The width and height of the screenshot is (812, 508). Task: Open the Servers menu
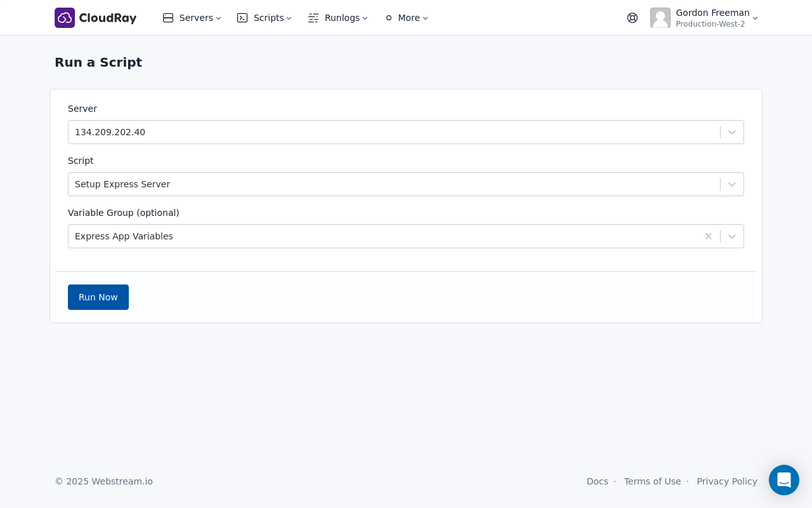tap(196, 18)
